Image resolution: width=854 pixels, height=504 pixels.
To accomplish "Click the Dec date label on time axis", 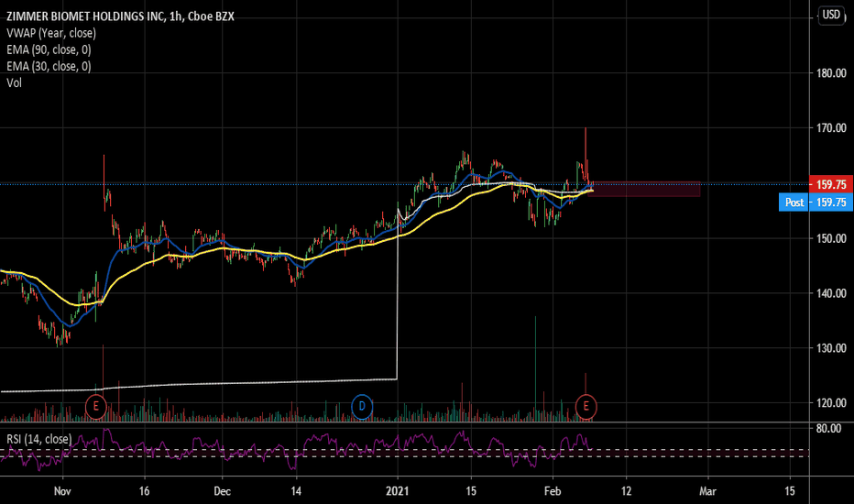I will (223, 491).
